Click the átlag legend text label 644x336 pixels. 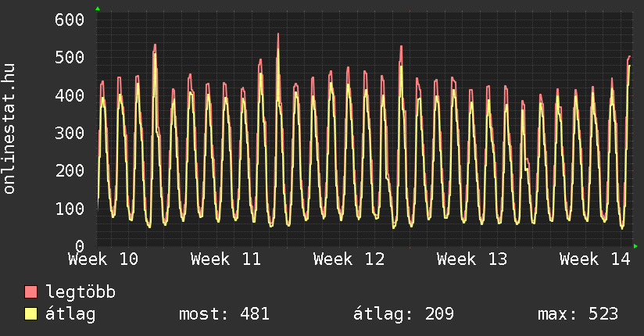[x=70, y=315]
